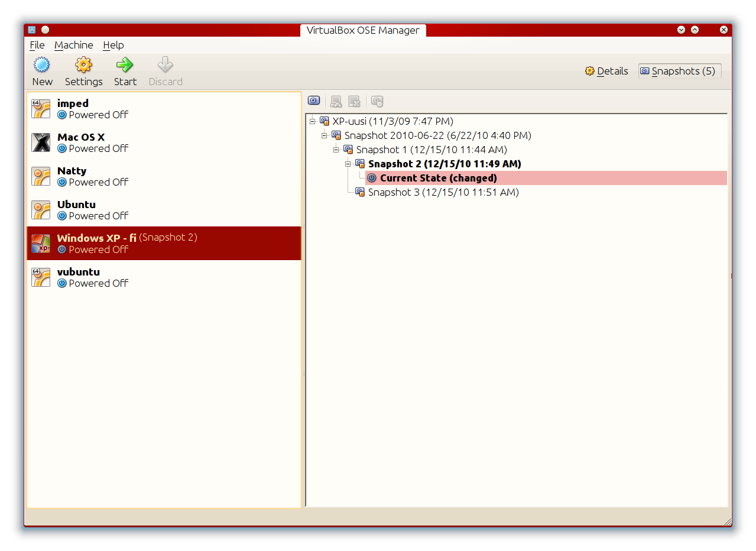Click the XP-uusi snapshot icon

(325, 121)
